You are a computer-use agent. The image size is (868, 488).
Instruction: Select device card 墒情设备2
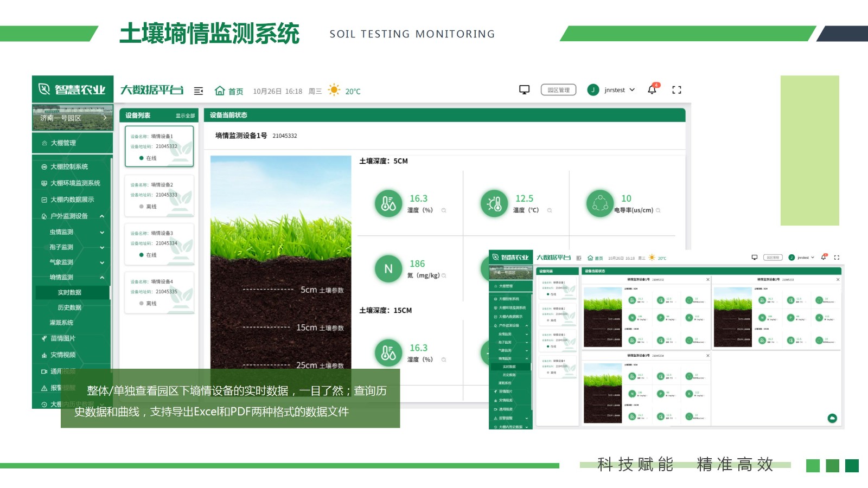pos(159,195)
